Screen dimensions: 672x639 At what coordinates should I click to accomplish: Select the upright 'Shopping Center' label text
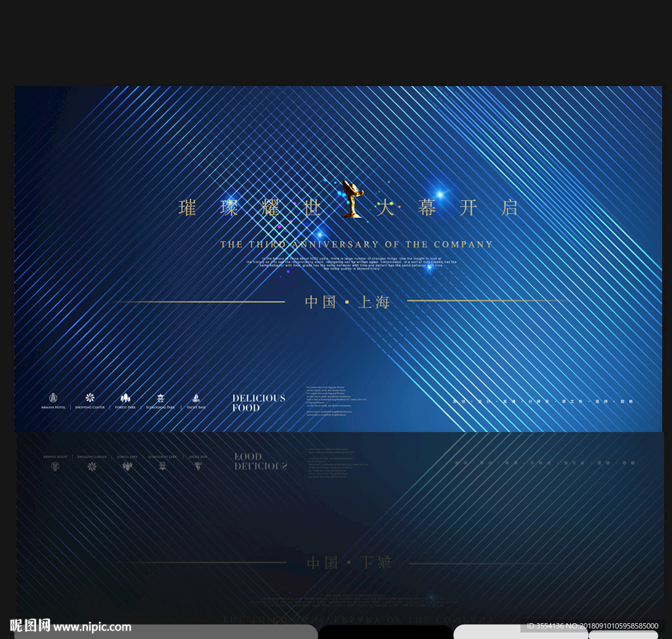pyautogui.click(x=90, y=407)
